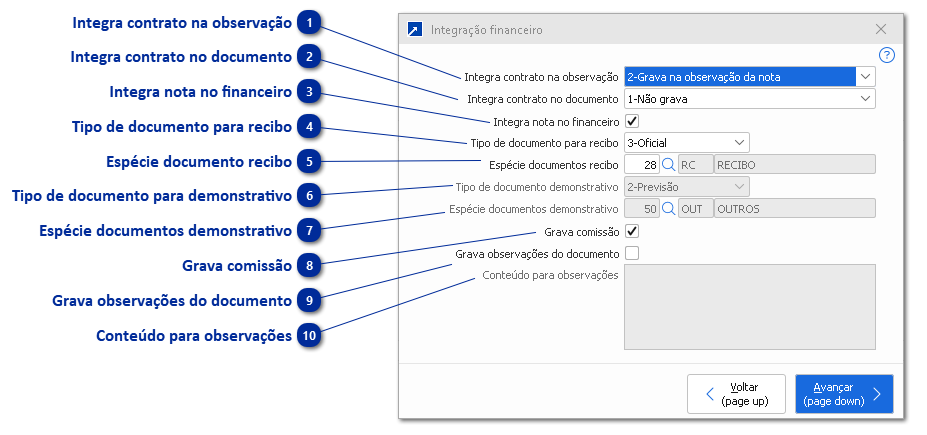Close the Integração financeiro dialog
Viewport: 927px width, 435px height.
[881, 29]
